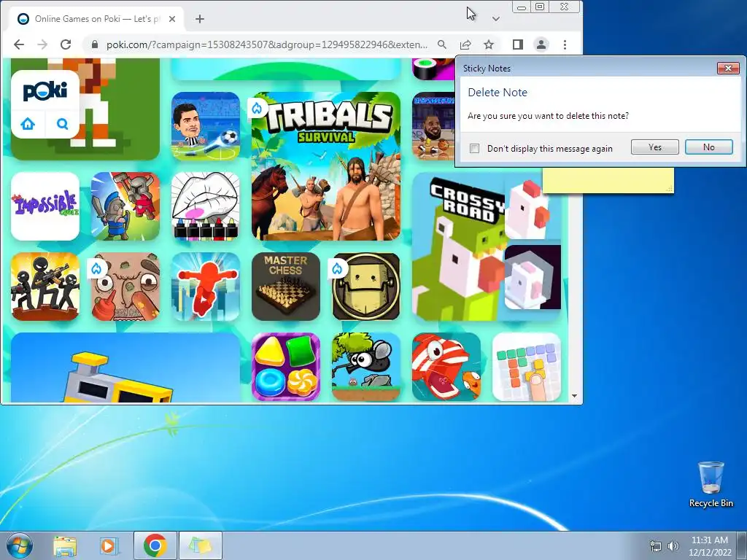Open Chrome three-dot menu
747x560 pixels.
click(x=565, y=44)
